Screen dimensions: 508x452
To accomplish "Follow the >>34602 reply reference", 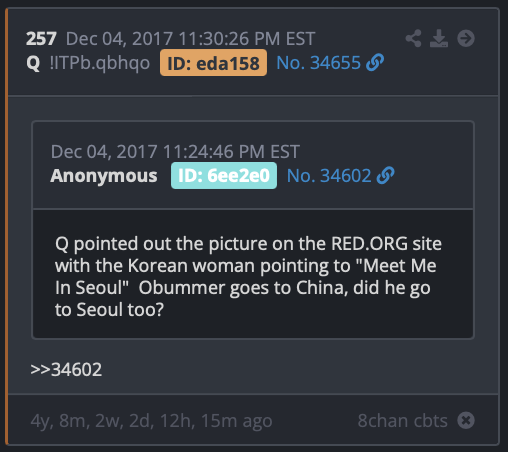I will (x=66, y=369).
